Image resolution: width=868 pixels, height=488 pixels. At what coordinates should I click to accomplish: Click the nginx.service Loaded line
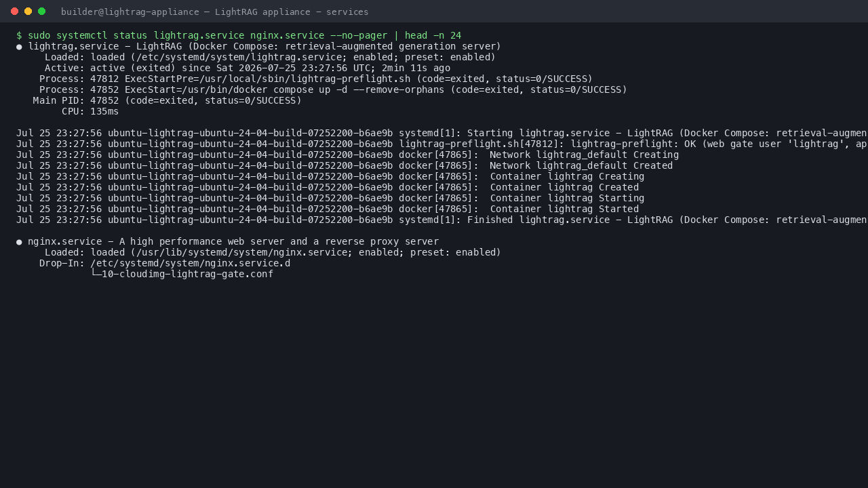273,252
